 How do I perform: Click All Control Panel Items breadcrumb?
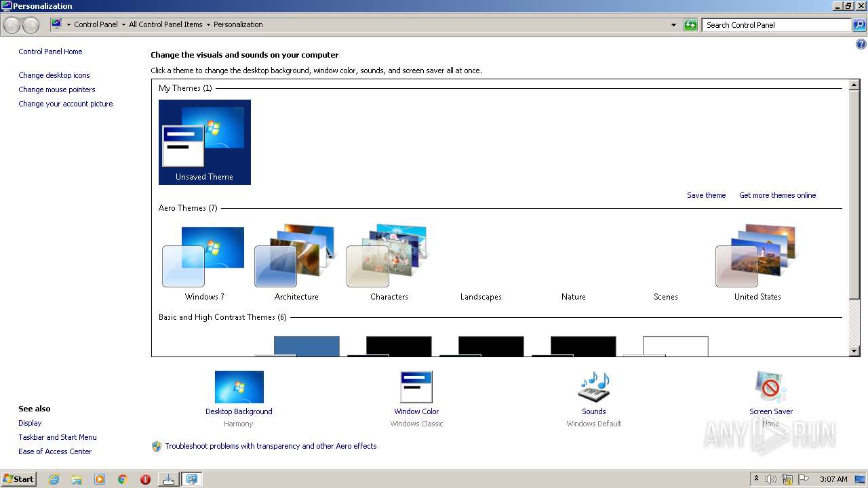click(x=165, y=24)
